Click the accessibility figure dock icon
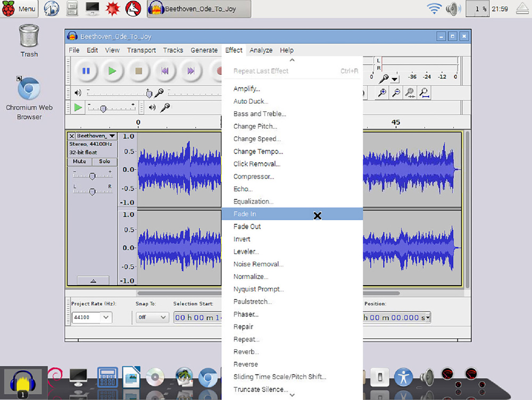This screenshot has height=400, width=532. [x=403, y=377]
